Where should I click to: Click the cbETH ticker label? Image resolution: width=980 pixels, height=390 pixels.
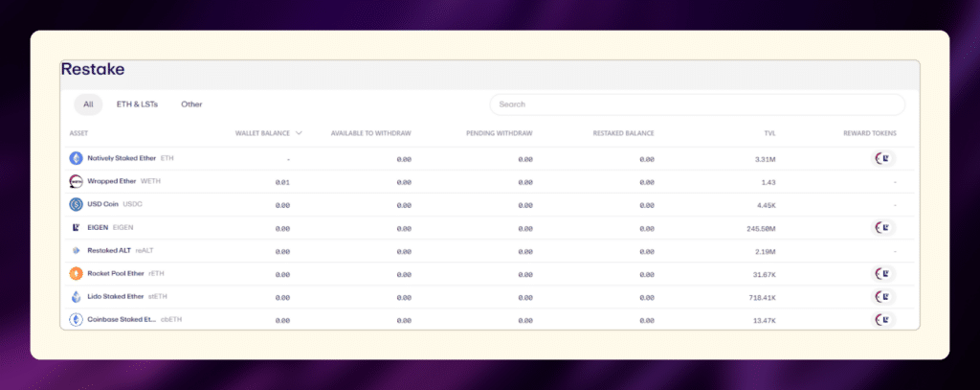click(x=171, y=320)
